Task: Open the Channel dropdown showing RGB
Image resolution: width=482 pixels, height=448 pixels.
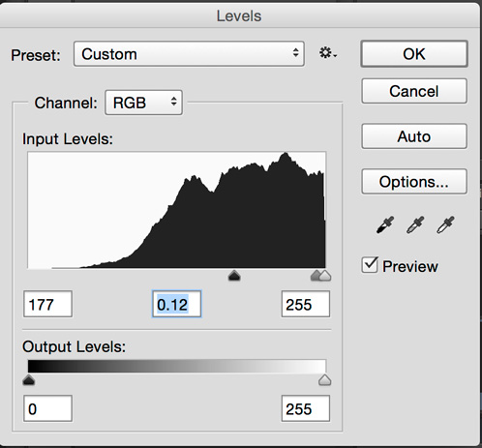Action: click(x=143, y=103)
